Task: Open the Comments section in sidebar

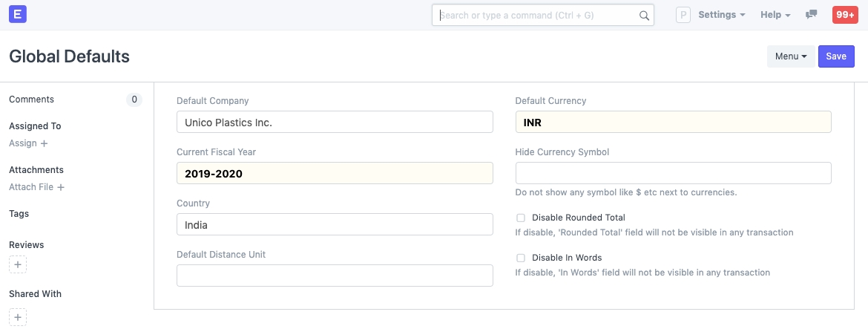Action: pyautogui.click(x=31, y=100)
